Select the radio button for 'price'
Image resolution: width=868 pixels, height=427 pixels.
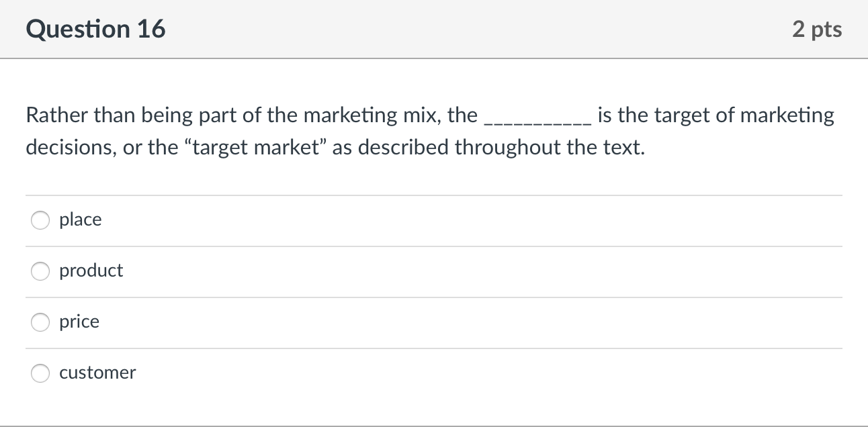tap(40, 322)
